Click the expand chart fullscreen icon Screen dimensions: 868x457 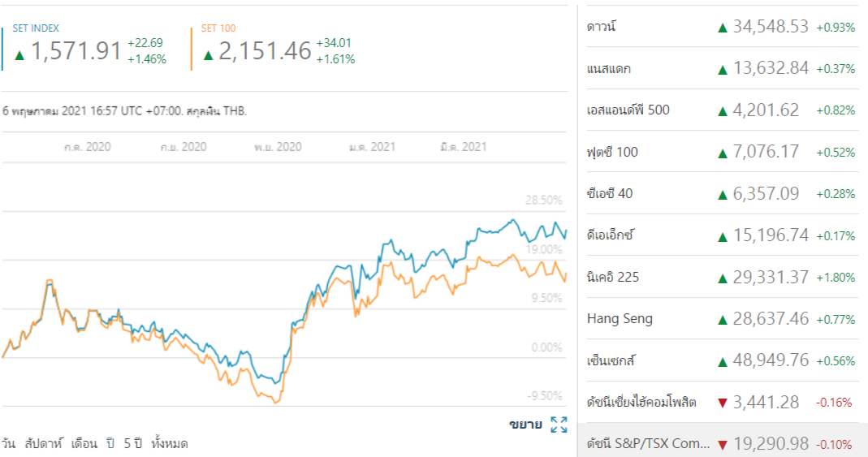[559, 424]
